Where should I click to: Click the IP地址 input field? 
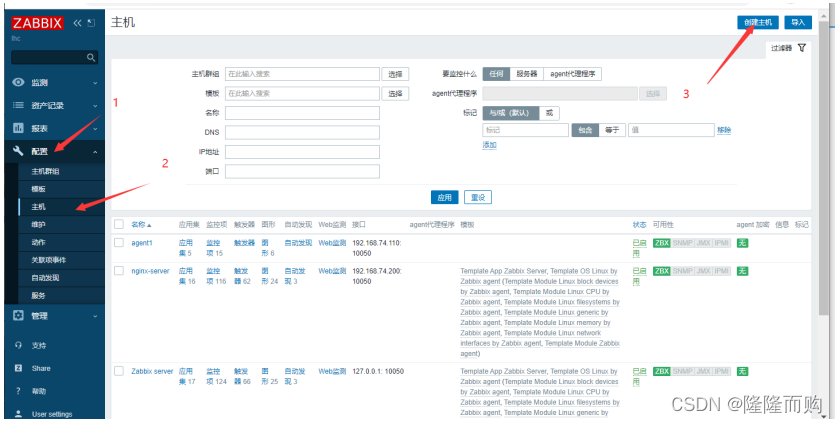[302, 152]
